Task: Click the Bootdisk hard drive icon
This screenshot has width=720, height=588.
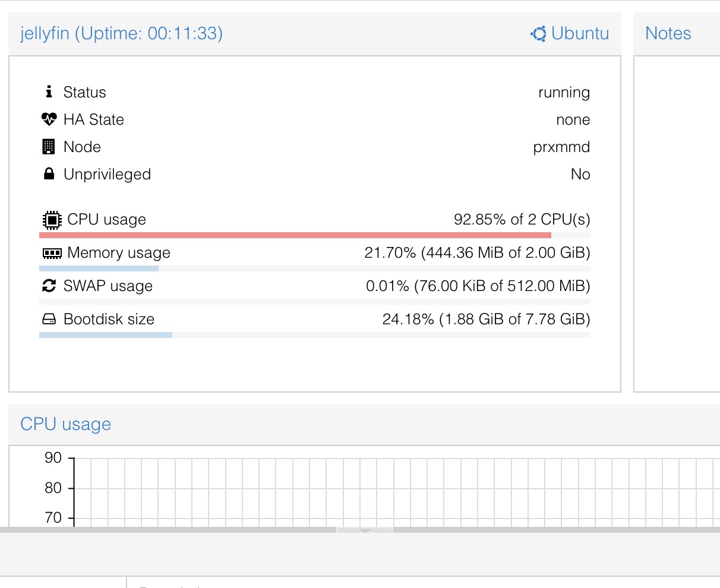Action: pyautogui.click(x=49, y=320)
